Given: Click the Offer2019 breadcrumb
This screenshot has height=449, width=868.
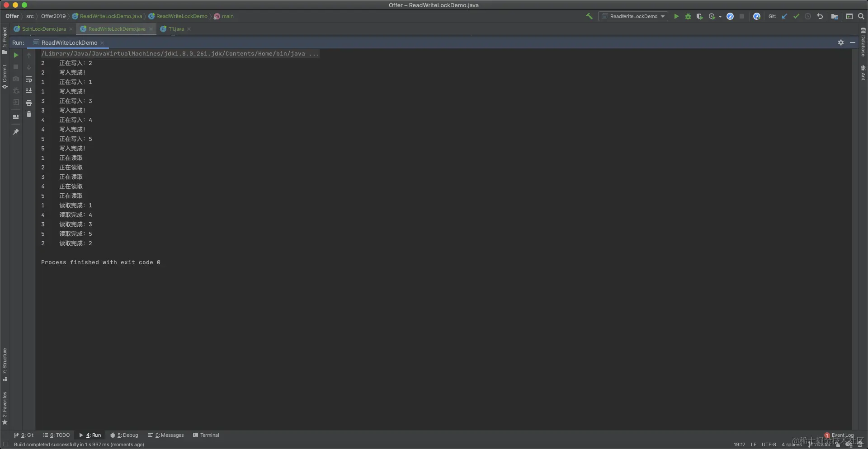Looking at the screenshot, I should (x=53, y=16).
